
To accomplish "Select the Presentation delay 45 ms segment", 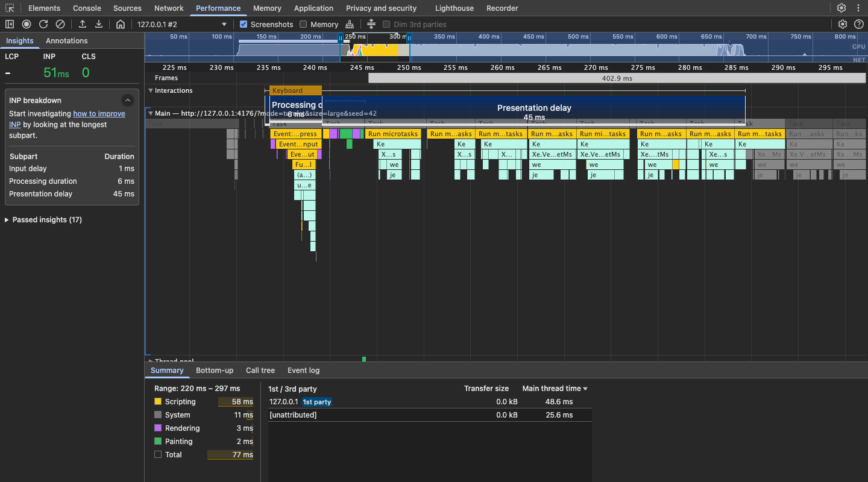I will pos(534,112).
